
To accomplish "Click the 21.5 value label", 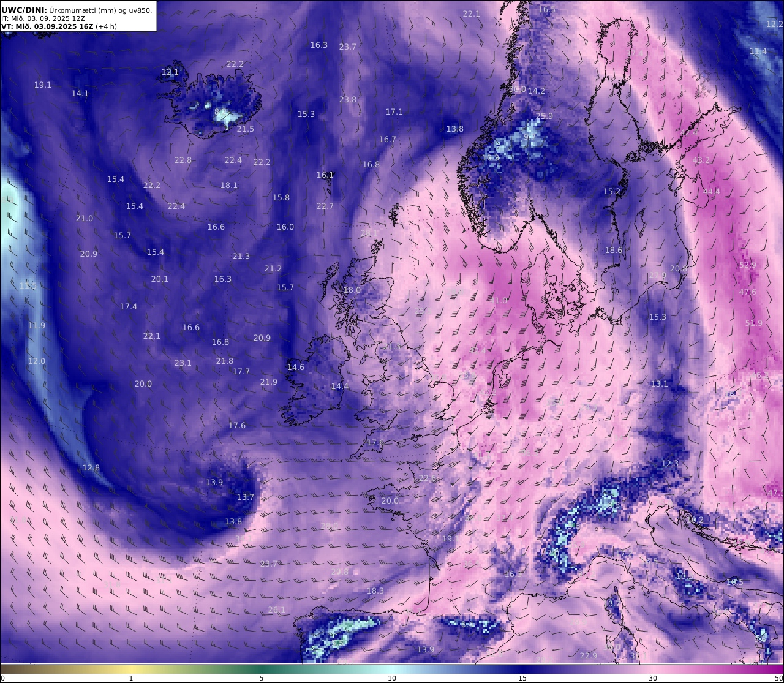I will [246, 129].
